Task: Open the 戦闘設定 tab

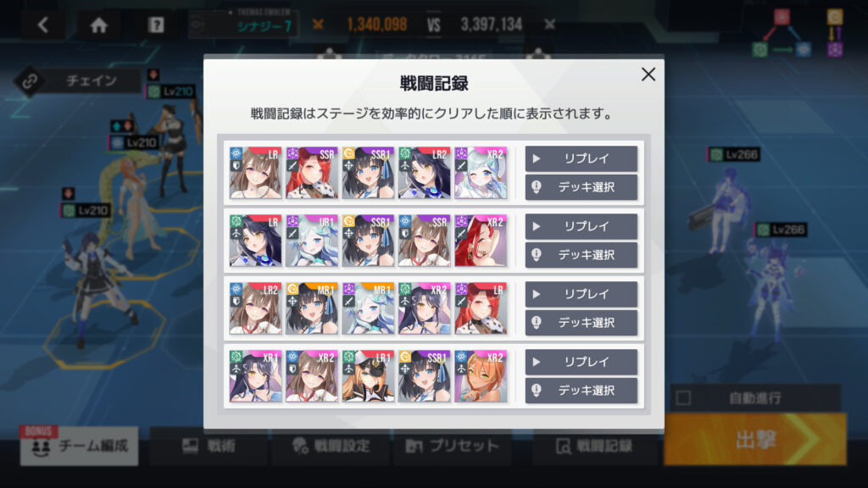Action: click(332, 446)
